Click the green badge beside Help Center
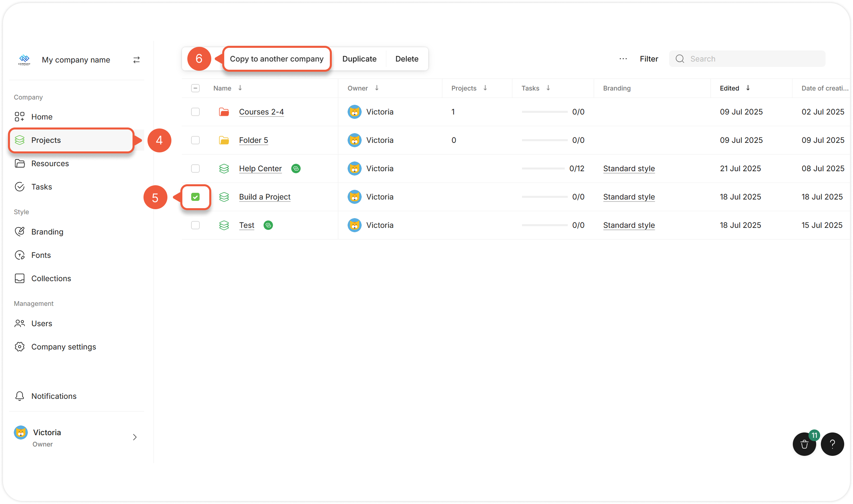 [296, 168]
